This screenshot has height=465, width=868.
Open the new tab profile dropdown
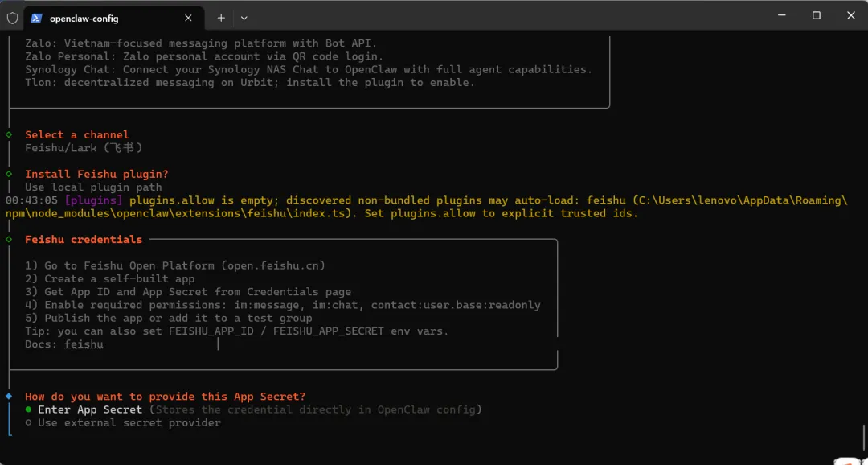click(x=244, y=18)
